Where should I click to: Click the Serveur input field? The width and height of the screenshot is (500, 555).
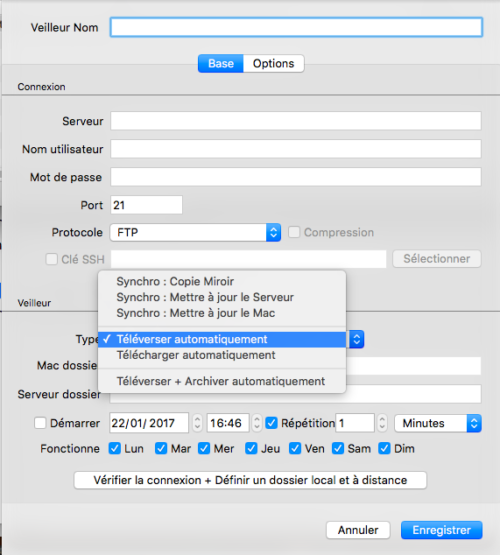(296, 121)
